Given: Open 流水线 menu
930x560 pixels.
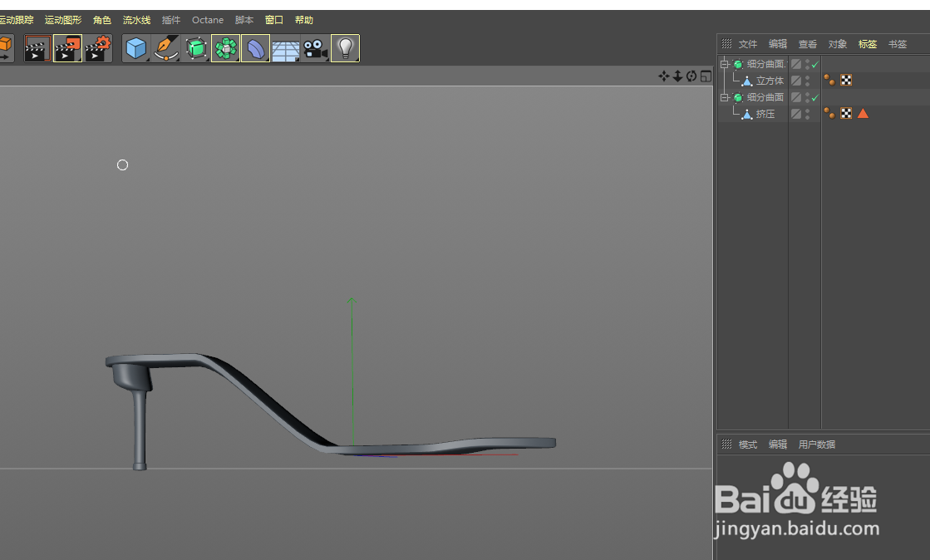Looking at the screenshot, I should pos(136,20).
